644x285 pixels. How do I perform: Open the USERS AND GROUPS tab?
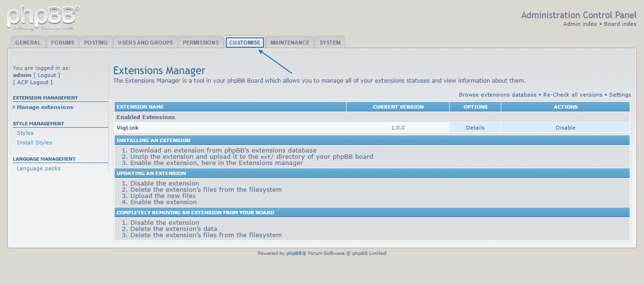[x=145, y=42]
